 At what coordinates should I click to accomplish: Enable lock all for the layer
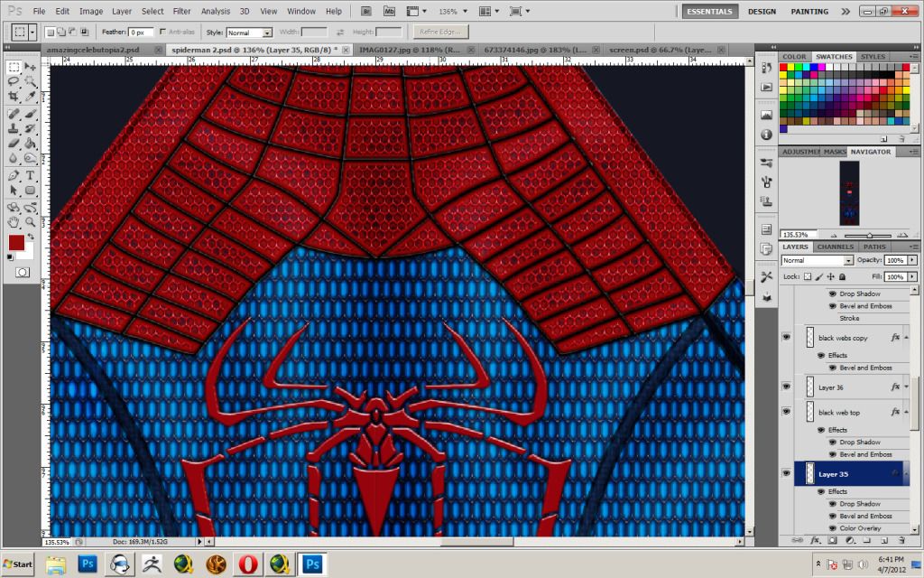point(842,276)
